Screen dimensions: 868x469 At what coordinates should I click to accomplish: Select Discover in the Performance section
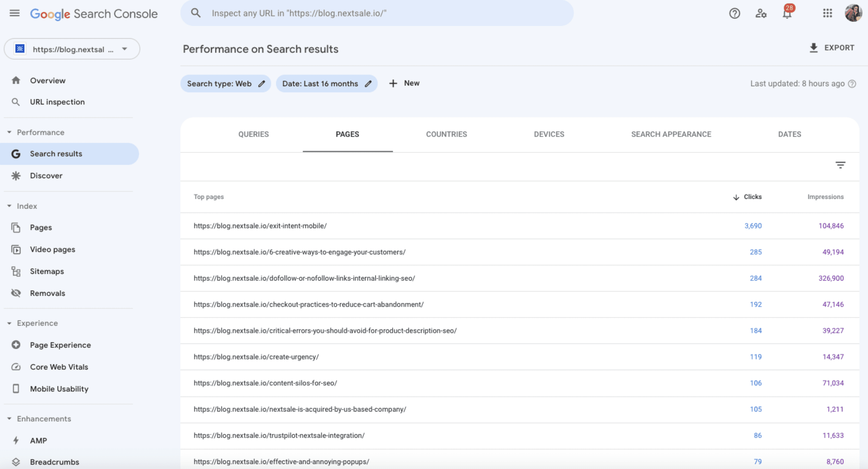tap(46, 175)
